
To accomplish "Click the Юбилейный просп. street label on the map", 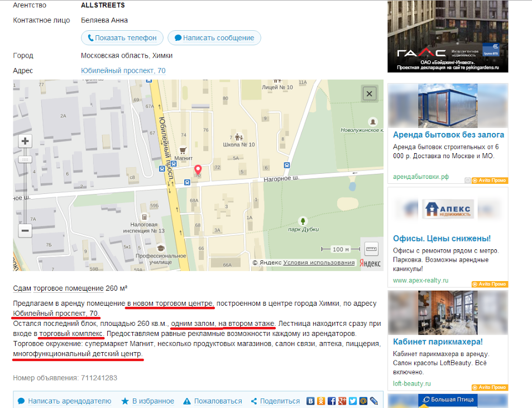I will coord(166,148).
